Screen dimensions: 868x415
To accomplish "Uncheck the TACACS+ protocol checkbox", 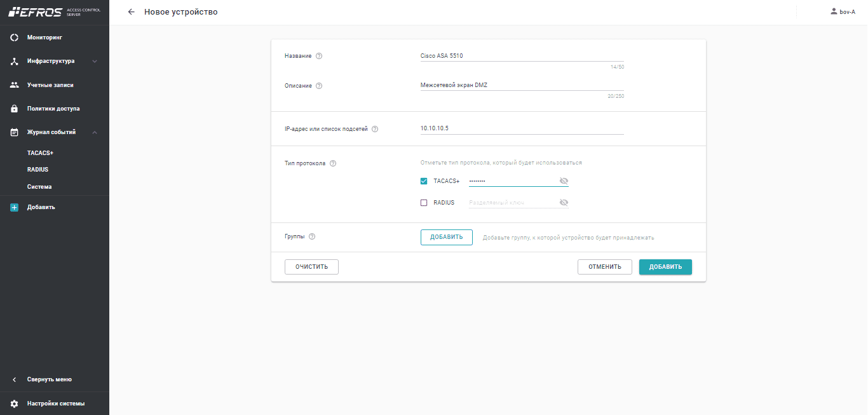I will (424, 181).
